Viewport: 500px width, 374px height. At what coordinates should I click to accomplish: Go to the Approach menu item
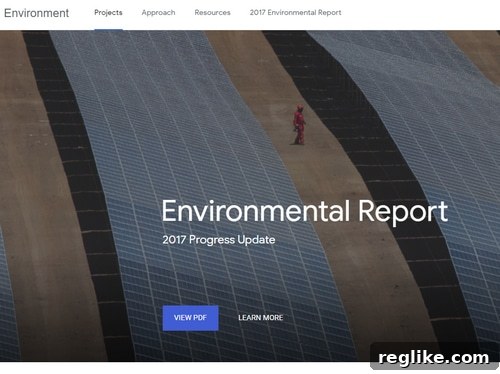pos(158,13)
